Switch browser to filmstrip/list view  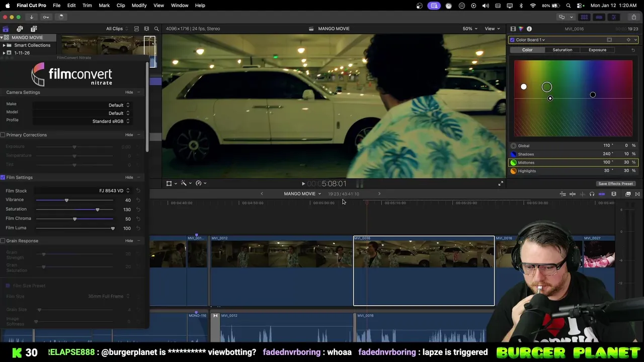coord(146,29)
